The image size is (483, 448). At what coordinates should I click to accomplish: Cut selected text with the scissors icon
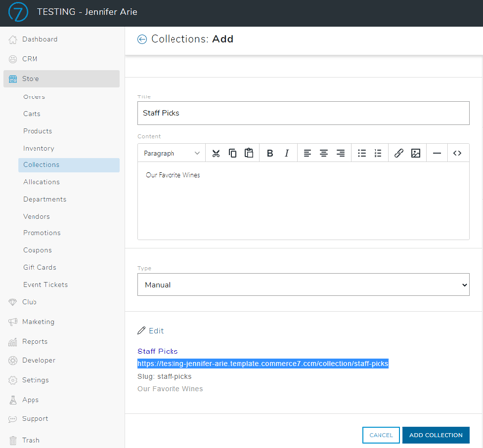pos(216,153)
